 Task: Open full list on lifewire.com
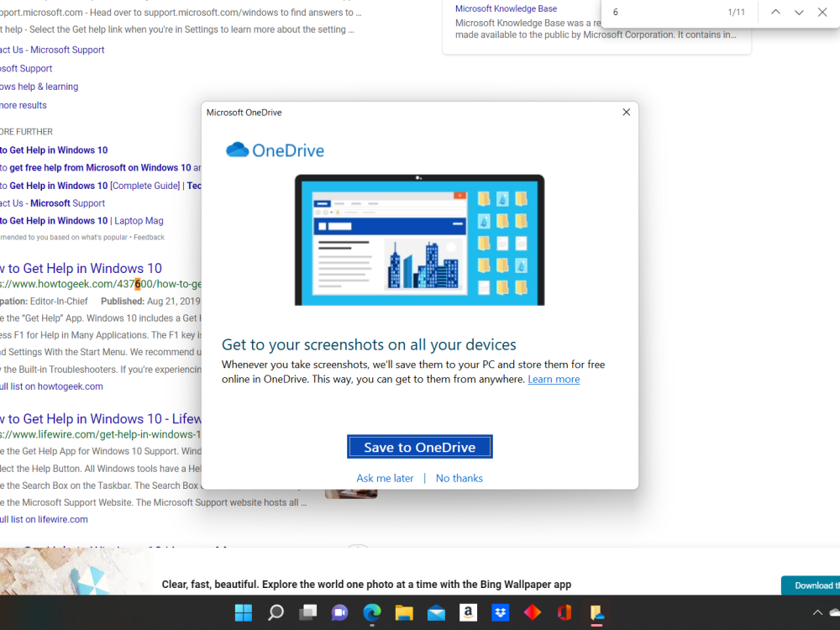pyautogui.click(x=44, y=519)
